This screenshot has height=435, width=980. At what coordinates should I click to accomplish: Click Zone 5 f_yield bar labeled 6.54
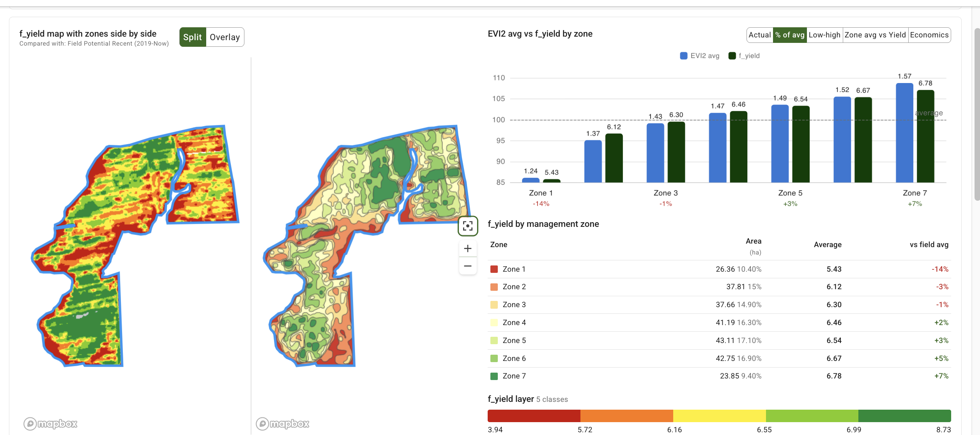click(x=801, y=144)
